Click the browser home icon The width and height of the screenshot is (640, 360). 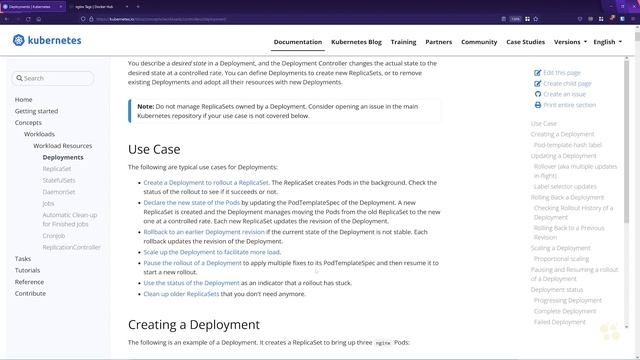[39, 19]
